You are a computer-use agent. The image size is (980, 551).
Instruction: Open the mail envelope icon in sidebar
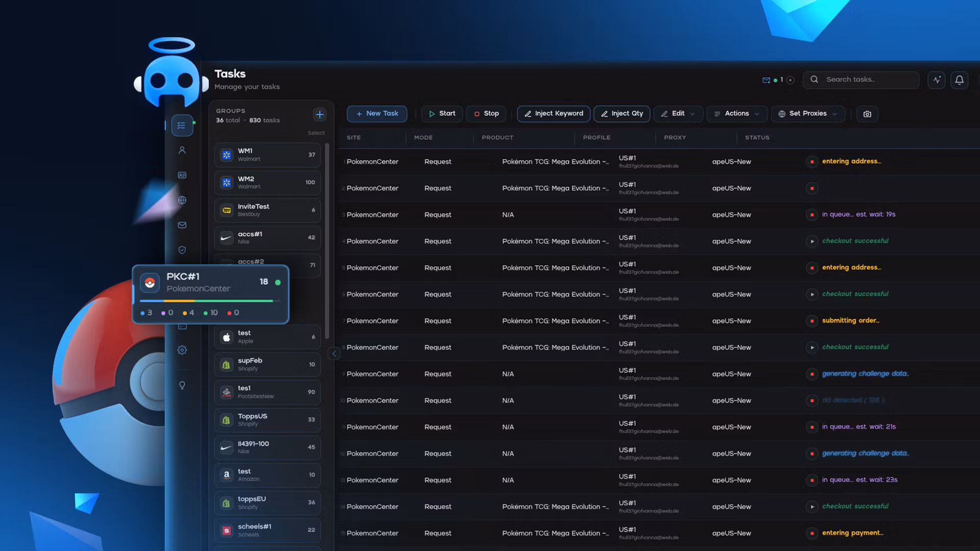click(x=182, y=225)
